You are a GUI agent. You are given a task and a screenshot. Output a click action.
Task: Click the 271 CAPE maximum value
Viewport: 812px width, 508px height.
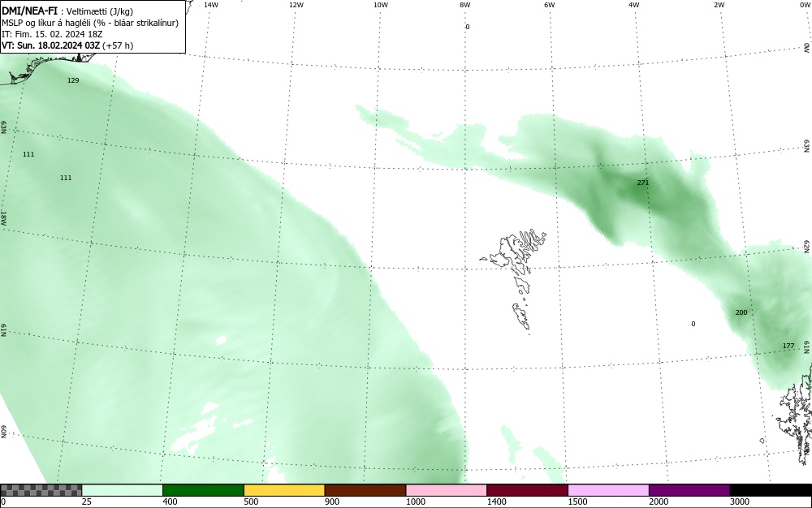[642, 183]
